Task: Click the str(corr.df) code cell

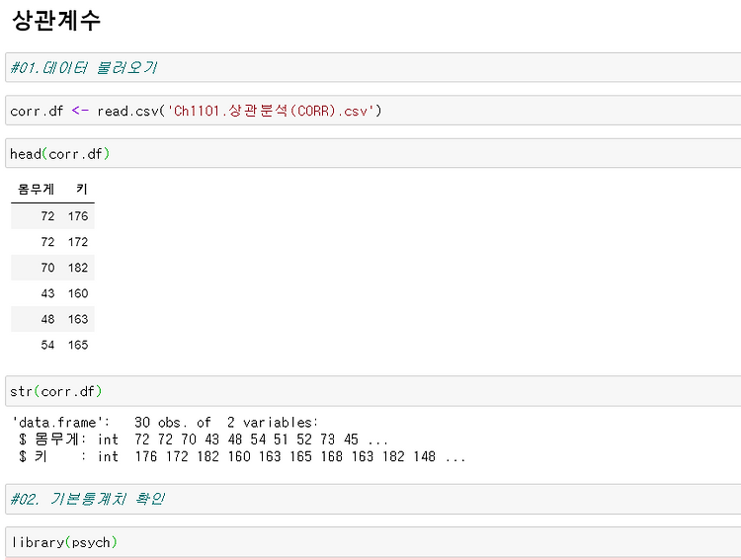Action: (x=372, y=391)
